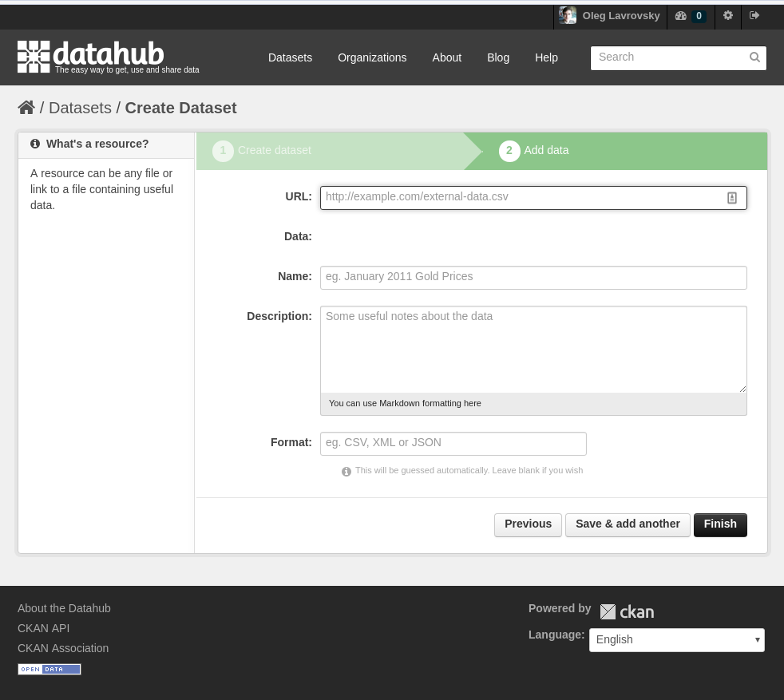784x700 pixels.
Task: Click the icon inside the URL field
Action: [x=731, y=198]
